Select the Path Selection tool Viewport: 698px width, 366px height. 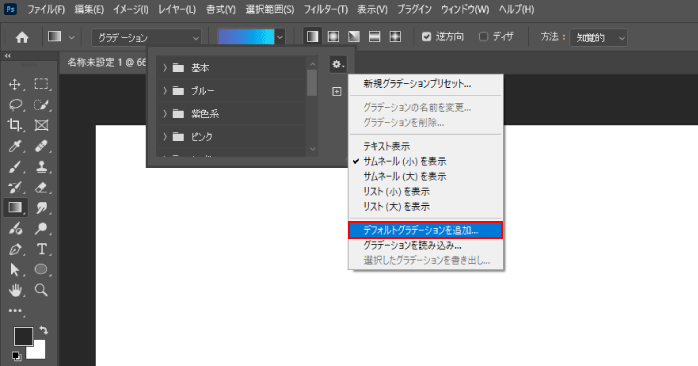(15, 269)
